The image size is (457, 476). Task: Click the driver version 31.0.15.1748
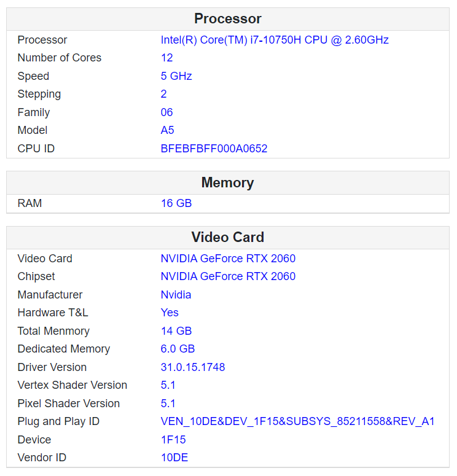click(193, 367)
